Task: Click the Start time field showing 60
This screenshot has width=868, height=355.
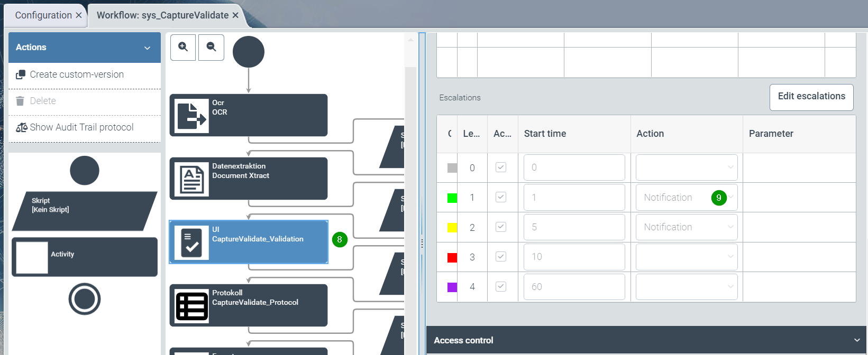Action: pyautogui.click(x=574, y=287)
